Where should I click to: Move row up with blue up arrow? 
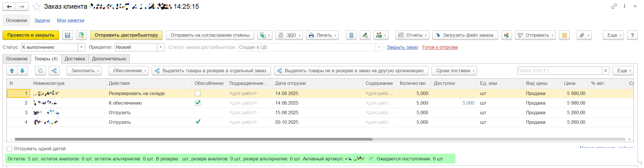[12, 71]
